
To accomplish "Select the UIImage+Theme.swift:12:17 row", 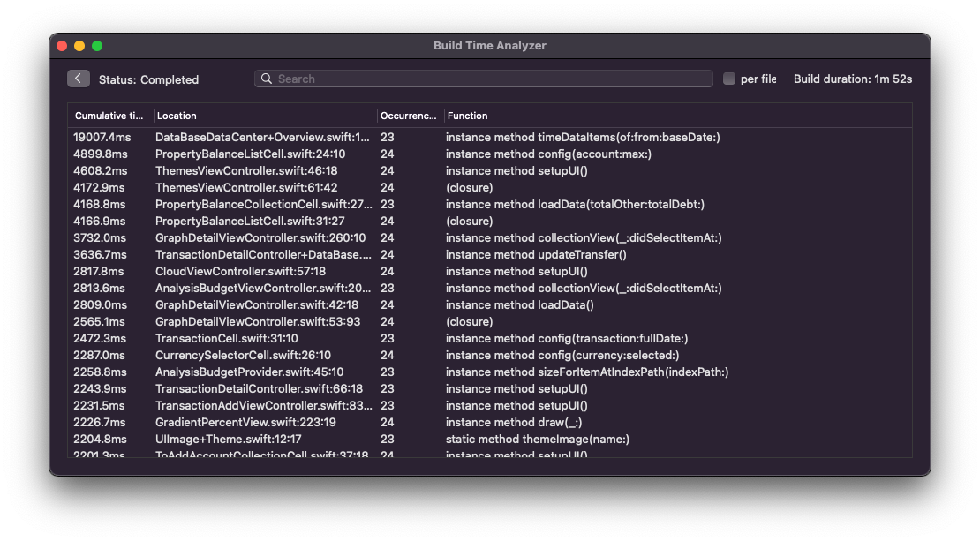I will (x=489, y=440).
